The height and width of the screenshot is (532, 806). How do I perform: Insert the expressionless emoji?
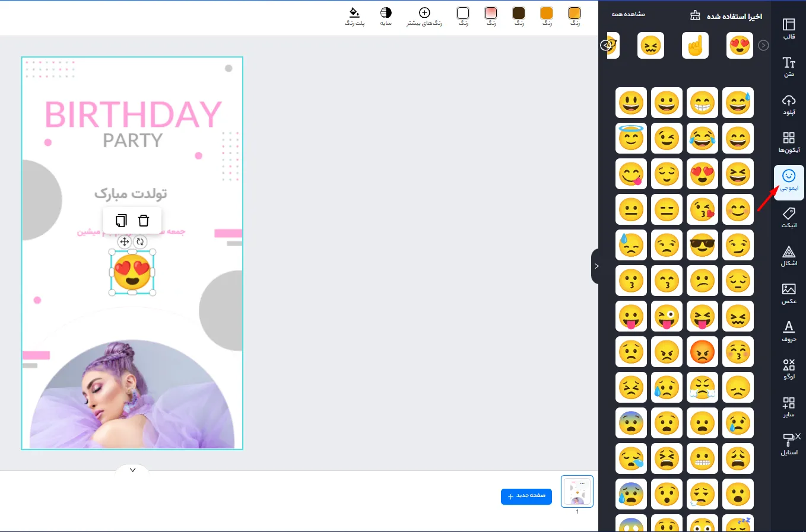pyautogui.click(x=667, y=209)
